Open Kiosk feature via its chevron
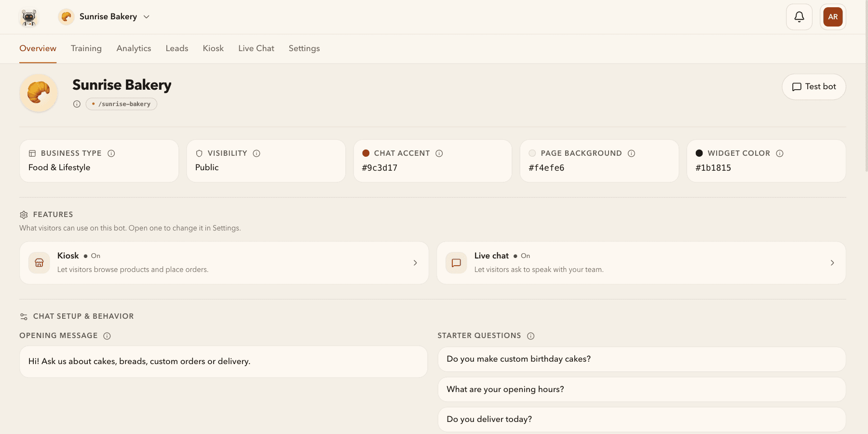Viewport: 868px width, 434px height. 415,263
